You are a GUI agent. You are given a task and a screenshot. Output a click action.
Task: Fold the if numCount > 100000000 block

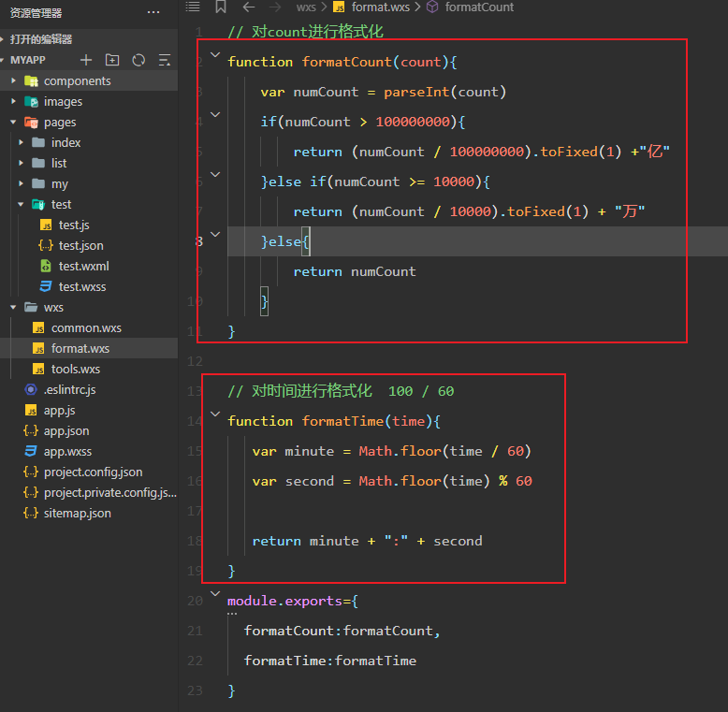[215, 115]
